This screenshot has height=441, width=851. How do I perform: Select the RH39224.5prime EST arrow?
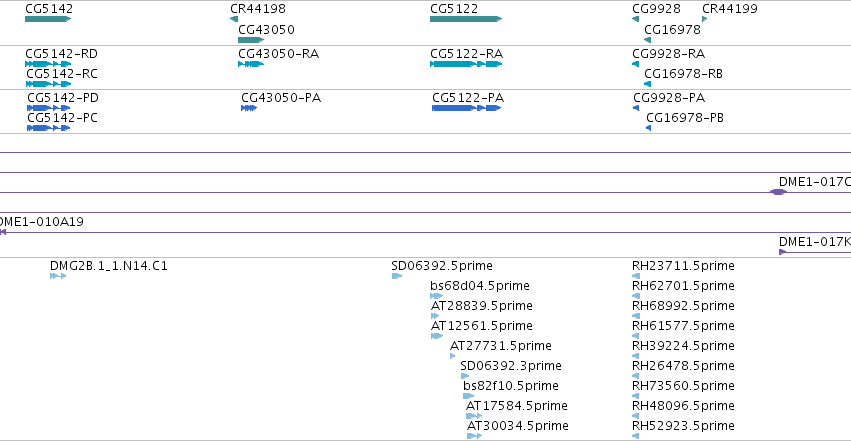coord(636,356)
